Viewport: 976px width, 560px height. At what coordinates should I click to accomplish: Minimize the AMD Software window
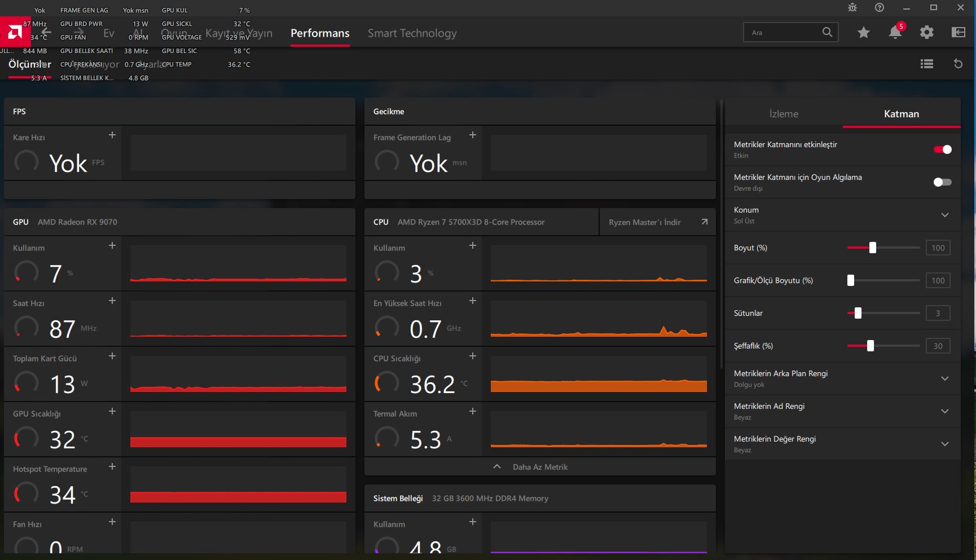point(907,7)
